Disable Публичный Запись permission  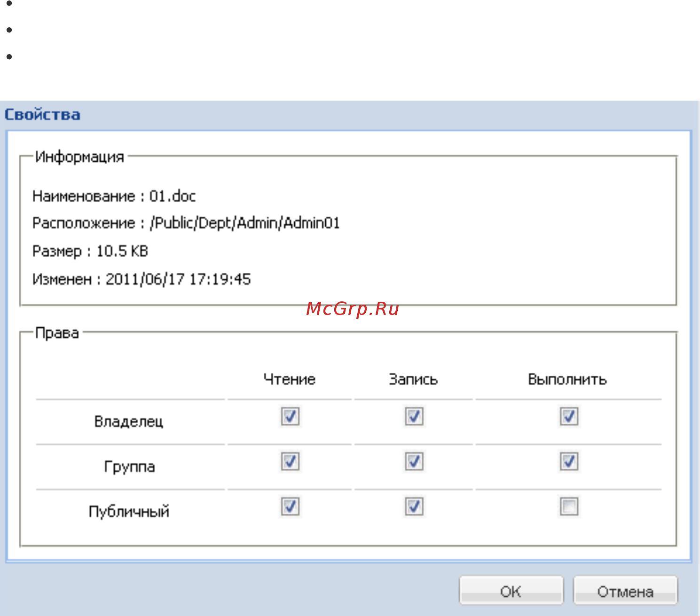tap(414, 506)
